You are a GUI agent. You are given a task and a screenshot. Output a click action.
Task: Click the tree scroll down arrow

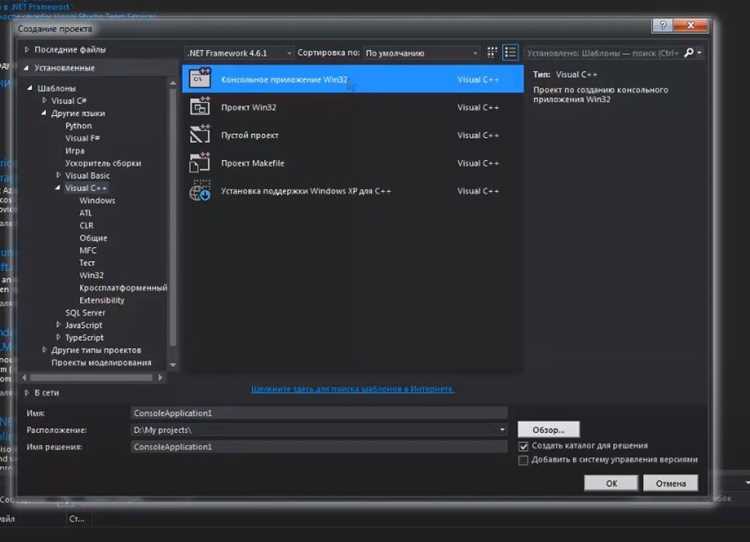coord(173,365)
